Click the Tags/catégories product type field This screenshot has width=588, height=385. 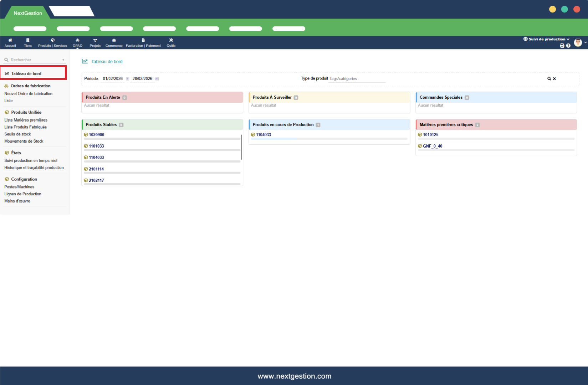point(357,79)
